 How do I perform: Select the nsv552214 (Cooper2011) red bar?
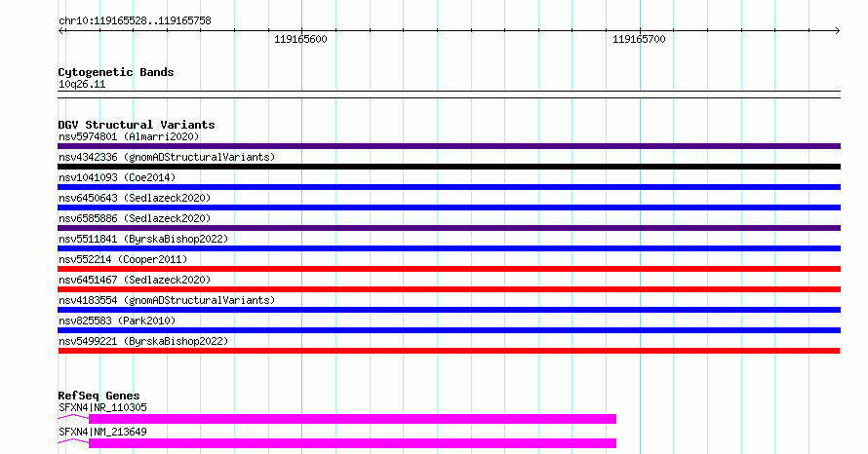[x=449, y=269]
